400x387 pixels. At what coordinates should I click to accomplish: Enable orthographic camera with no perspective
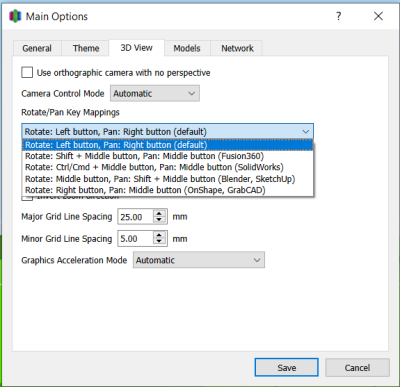pyautogui.click(x=27, y=72)
